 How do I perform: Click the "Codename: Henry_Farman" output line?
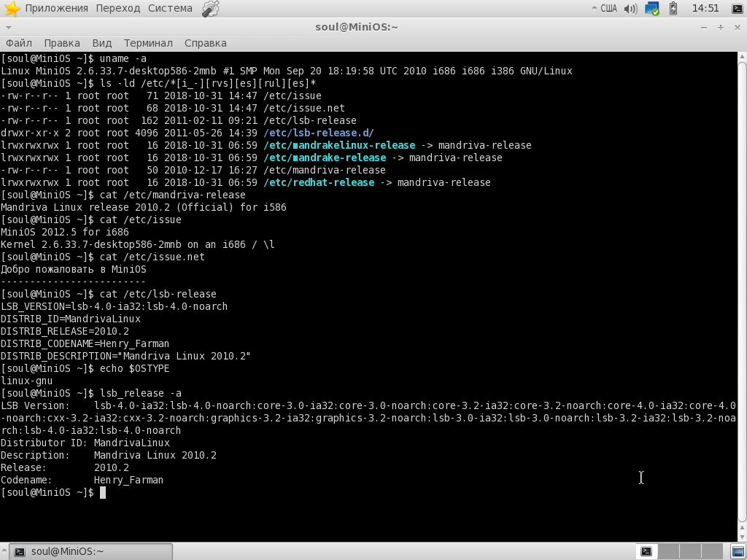[82, 480]
